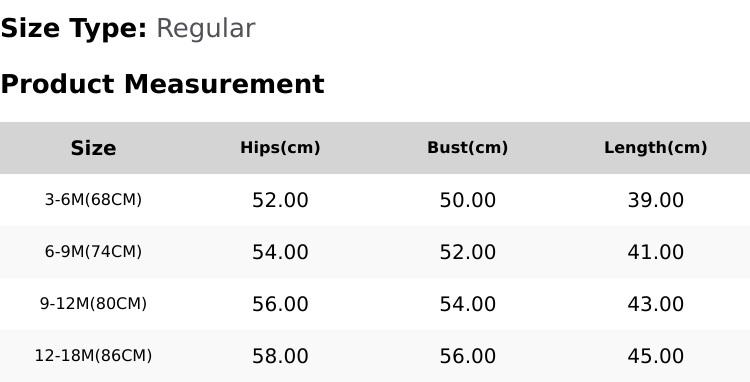Click the 41.00 length cell
Image resolution: width=750 pixels, height=382 pixels.
655,252
